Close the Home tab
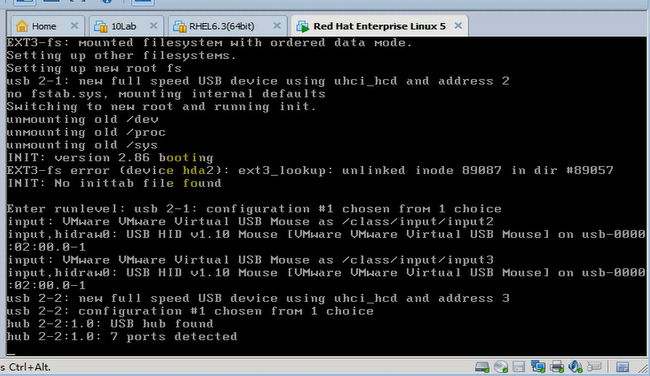The image size is (650, 376). (x=74, y=26)
